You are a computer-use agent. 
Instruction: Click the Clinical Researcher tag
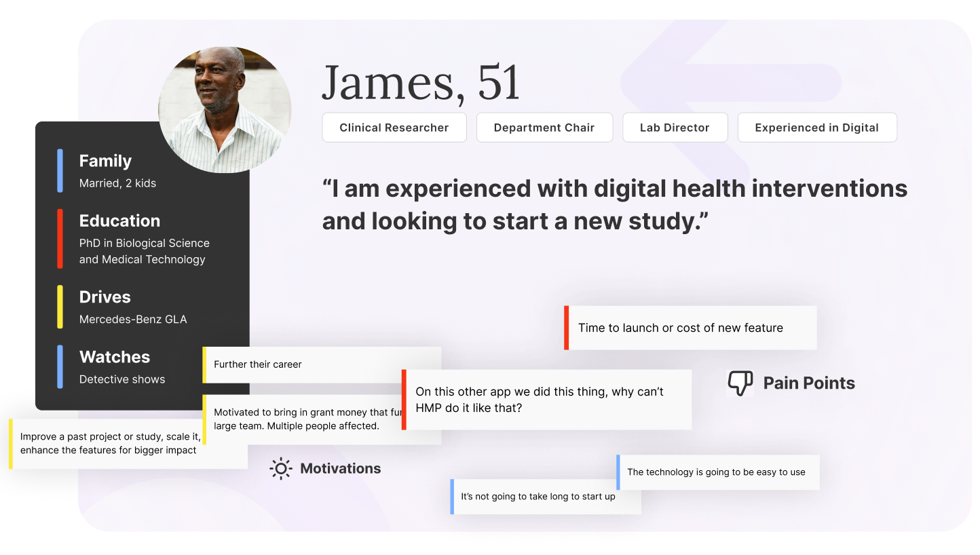(394, 128)
